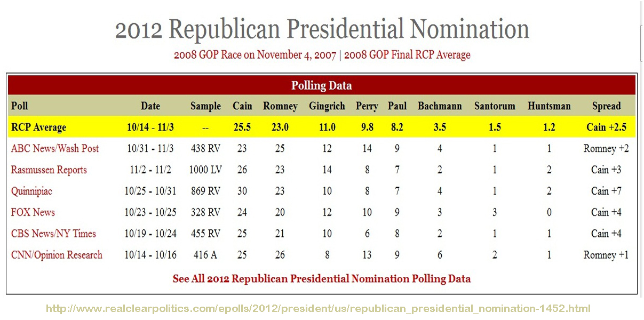Click the page title 2012 Republican Presidential Nomination

point(322,29)
